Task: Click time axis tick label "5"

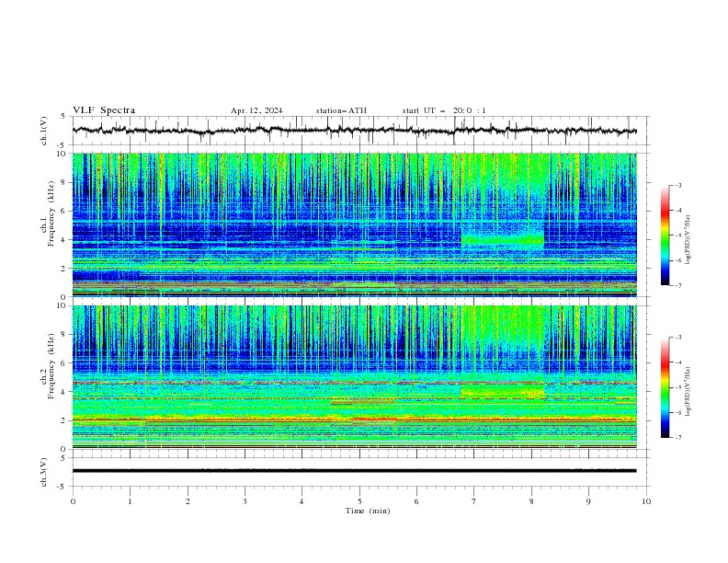Action: coord(359,501)
